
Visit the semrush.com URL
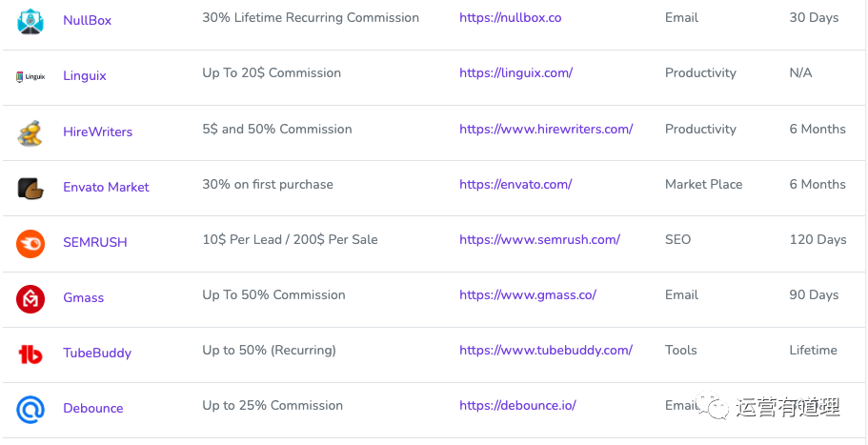[x=539, y=239]
